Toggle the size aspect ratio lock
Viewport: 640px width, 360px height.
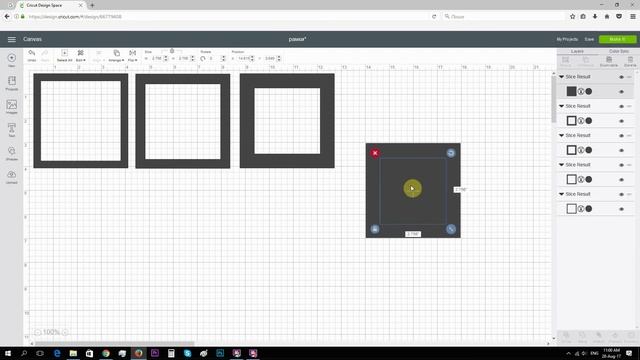(172, 51)
